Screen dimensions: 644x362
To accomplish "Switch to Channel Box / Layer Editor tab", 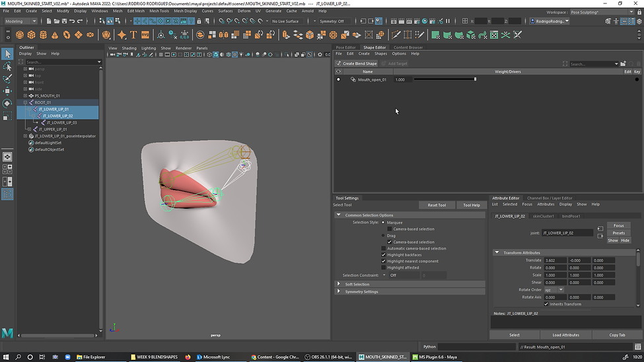I will (550, 198).
